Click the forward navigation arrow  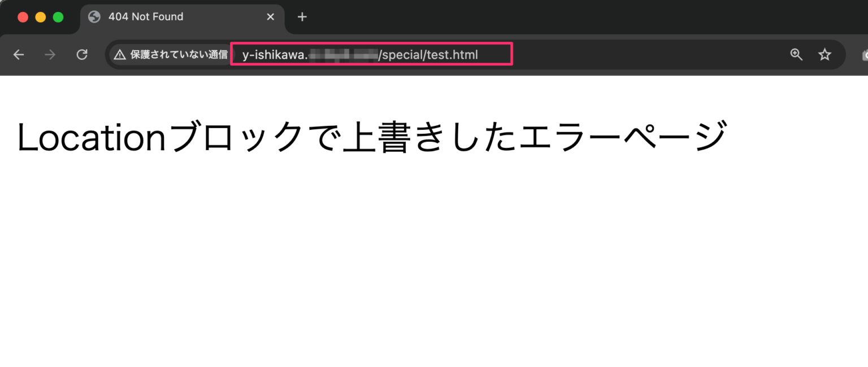coord(50,54)
